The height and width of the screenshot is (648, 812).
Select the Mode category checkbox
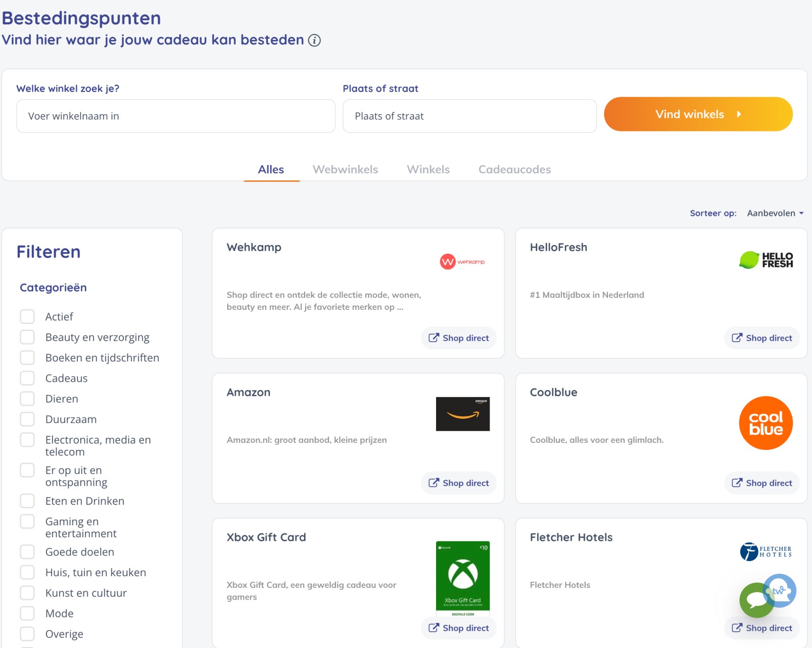point(27,614)
